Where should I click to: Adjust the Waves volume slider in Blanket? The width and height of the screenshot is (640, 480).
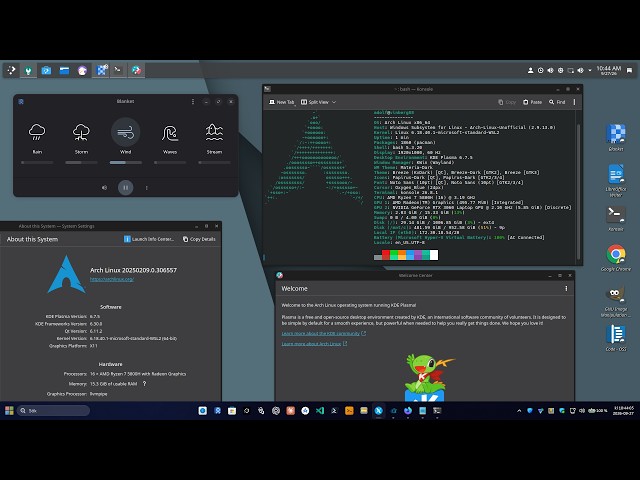tap(170, 162)
